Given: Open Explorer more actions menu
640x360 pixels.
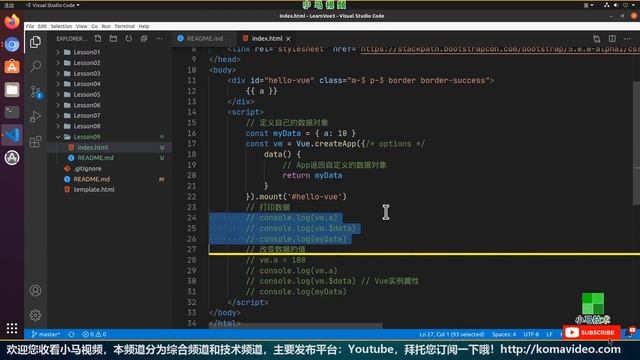Looking at the screenshot, I should (x=159, y=38).
